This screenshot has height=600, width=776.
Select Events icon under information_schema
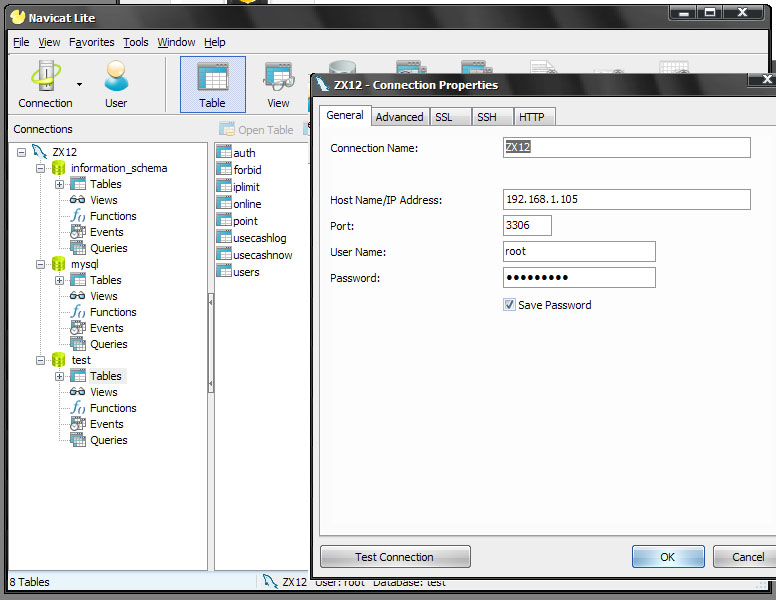[78, 232]
